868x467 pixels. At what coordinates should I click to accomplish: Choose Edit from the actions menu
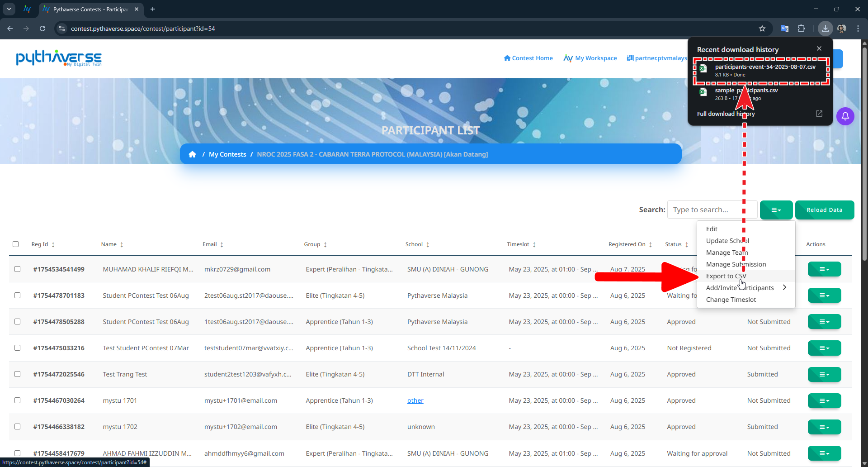click(746, 229)
